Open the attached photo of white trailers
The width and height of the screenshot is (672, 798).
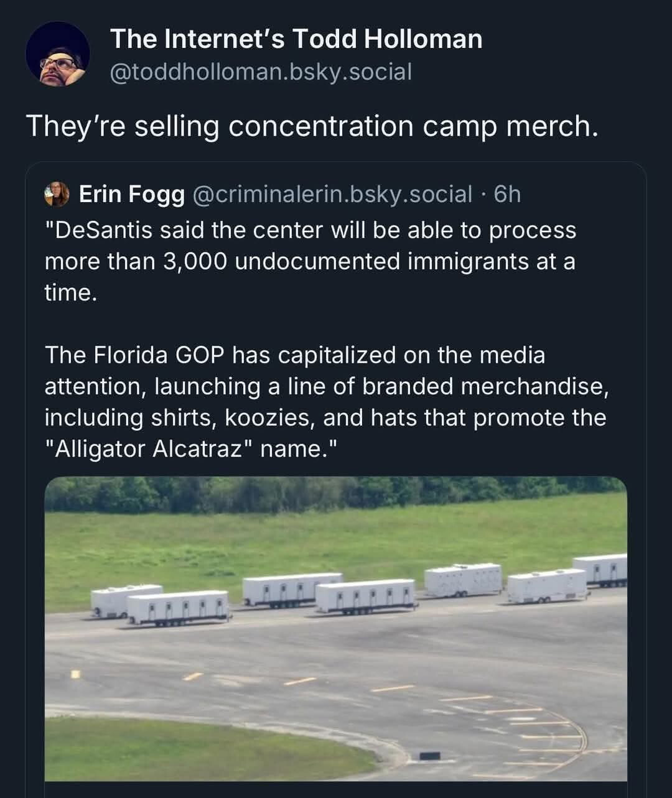tap(336, 628)
